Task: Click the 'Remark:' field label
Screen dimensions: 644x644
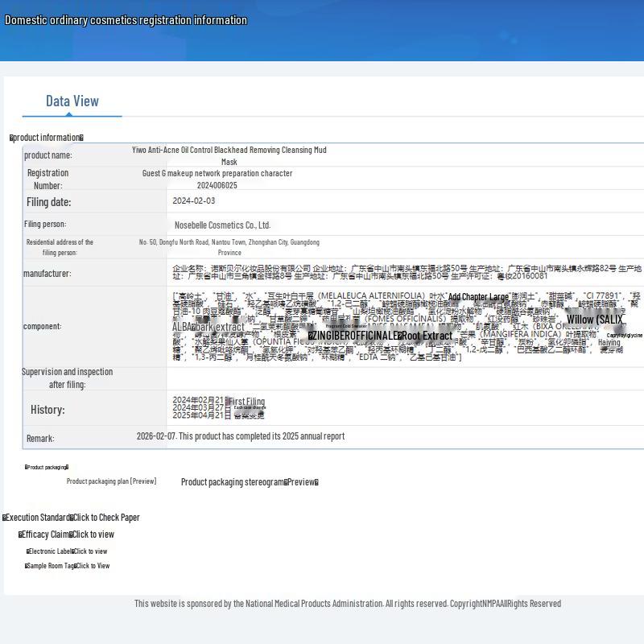Action: (40, 438)
